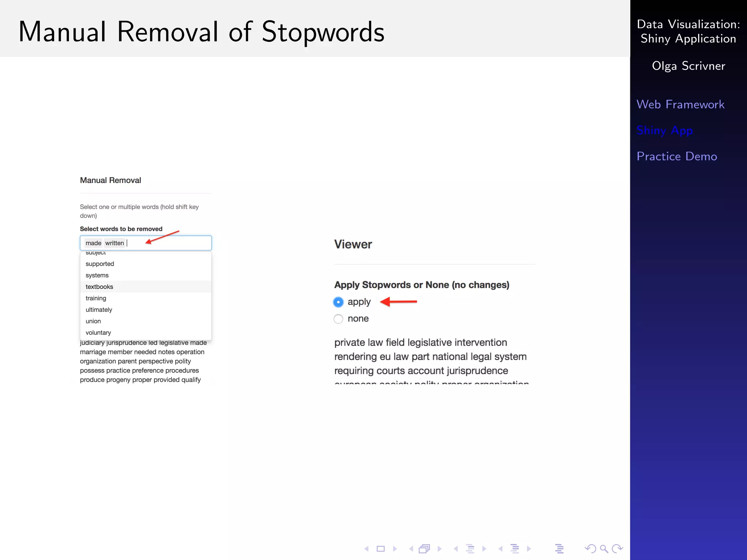Click the previous slide arrow beside rectangle icon

point(367,549)
